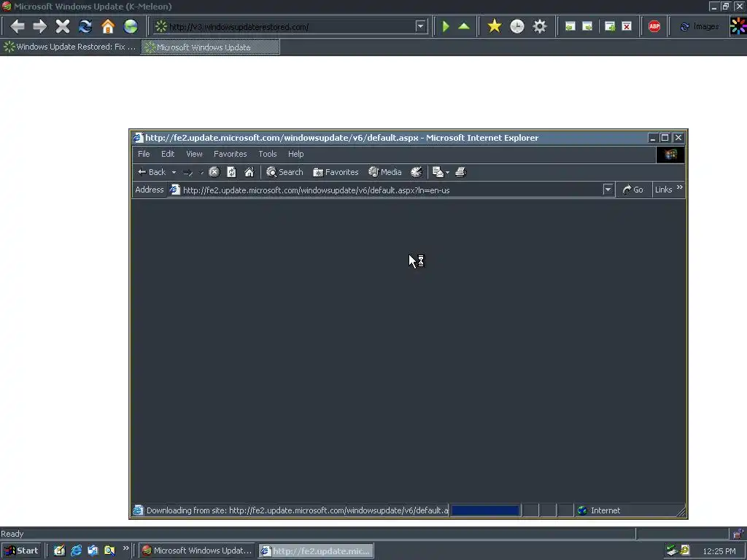Open the Media pane in Internet Explorer
This screenshot has height=560, width=747.
[x=385, y=172]
